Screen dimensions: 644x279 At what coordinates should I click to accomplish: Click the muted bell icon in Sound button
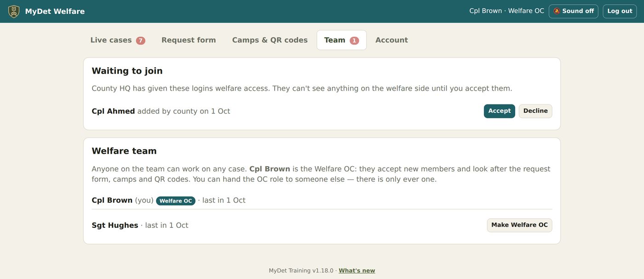pos(557,11)
